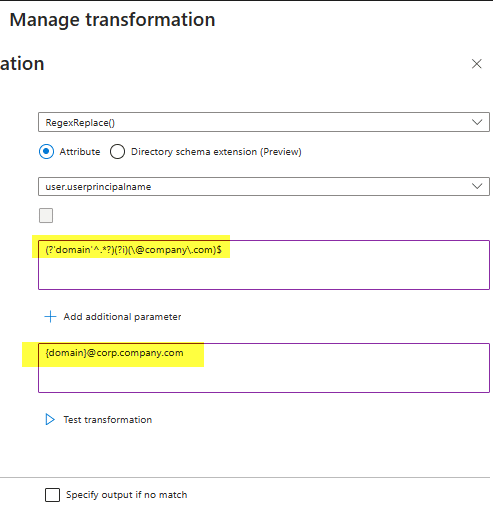Click into the {domain}@corp.company.com replacement box
This screenshot has width=493, height=529.
click(x=264, y=368)
